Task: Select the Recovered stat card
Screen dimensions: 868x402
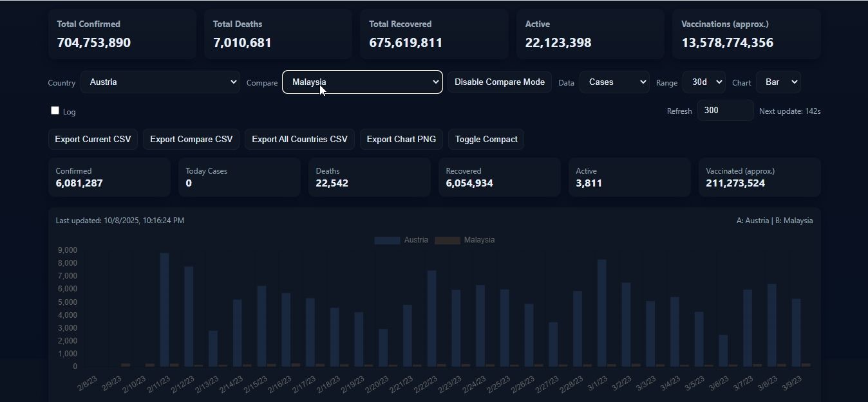Action: [499, 178]
